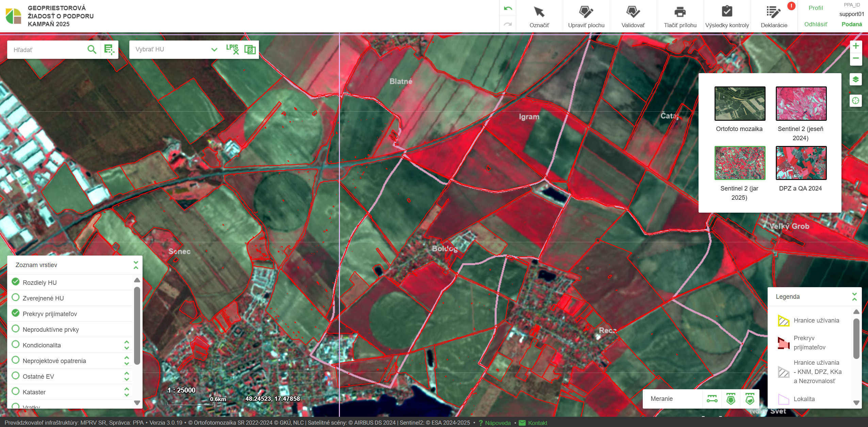Image resolution: width=868 pixels, height=427 pixels.
Task: Disable the Rozdiely HU layer
Action: (16, 282)
